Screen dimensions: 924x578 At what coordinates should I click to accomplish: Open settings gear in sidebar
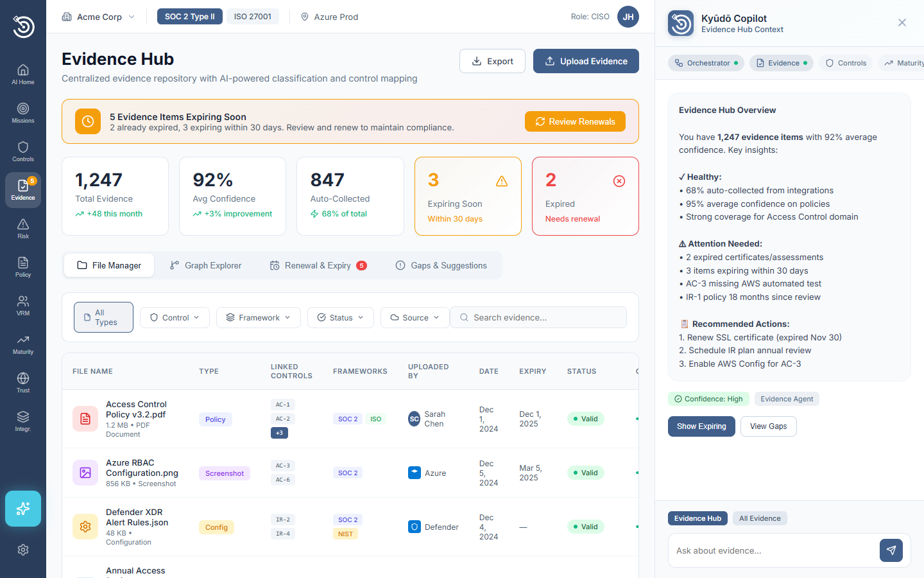(x=23, y=550)
